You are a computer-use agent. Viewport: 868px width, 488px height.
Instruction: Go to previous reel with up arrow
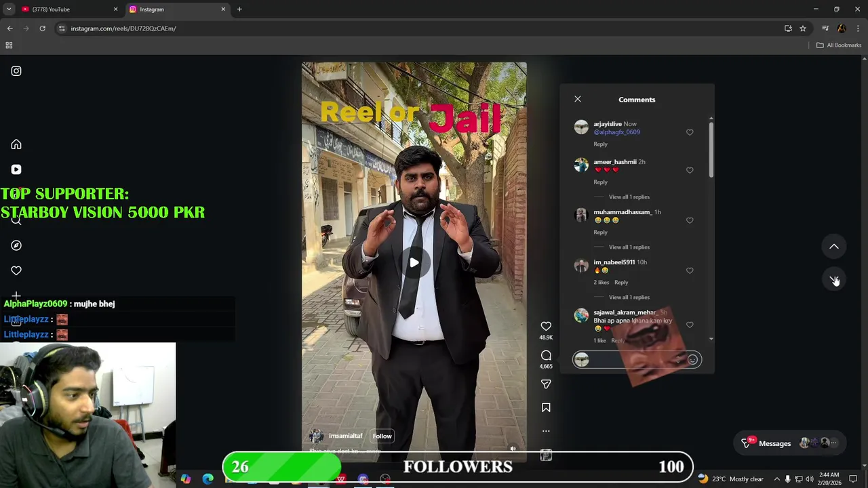[x=834, y=247]
